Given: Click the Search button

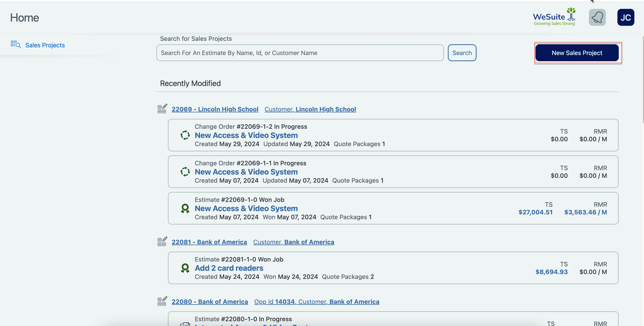Looking at the screenshot, I should [x=462, y=53].
